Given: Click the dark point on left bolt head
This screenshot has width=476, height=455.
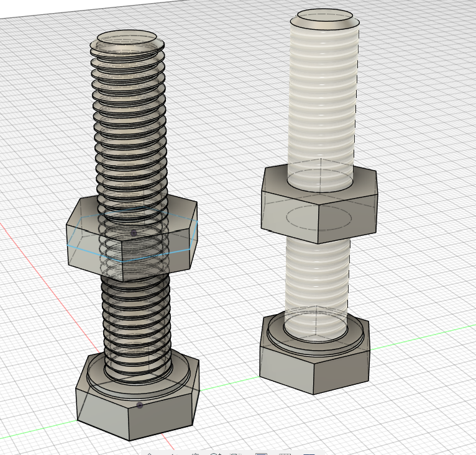Looking at the screenshot, I should click(140, 405).
